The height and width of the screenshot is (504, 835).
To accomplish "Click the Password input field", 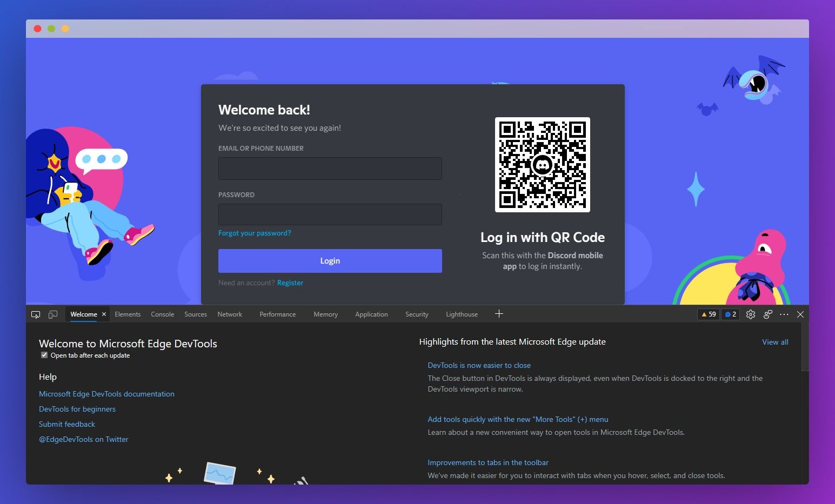I will pos(330,214).
